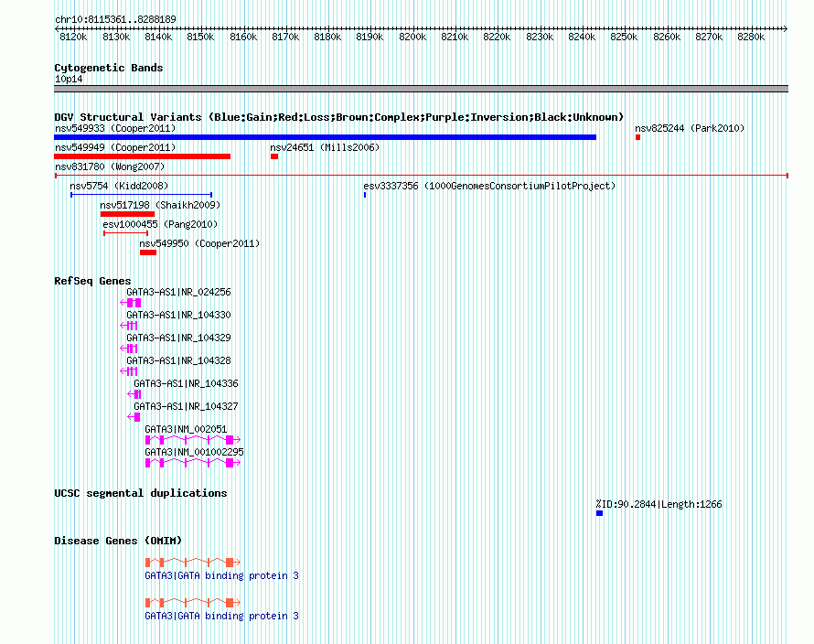
Task: Open GATA3-AS1|NR_104336 label
Action: (x=186, y=383)
